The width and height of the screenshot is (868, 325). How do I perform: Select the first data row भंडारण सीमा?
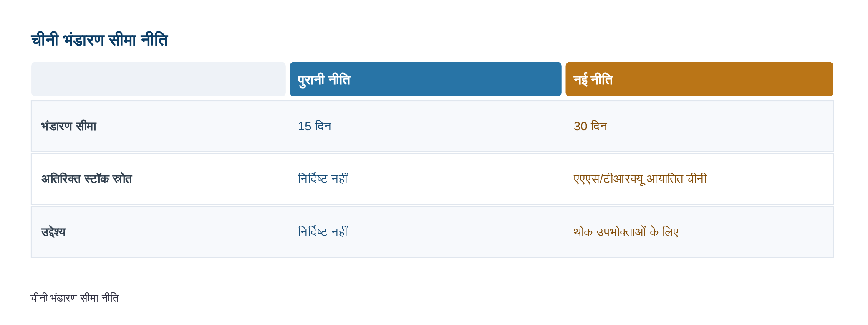[x=432, y=126]
